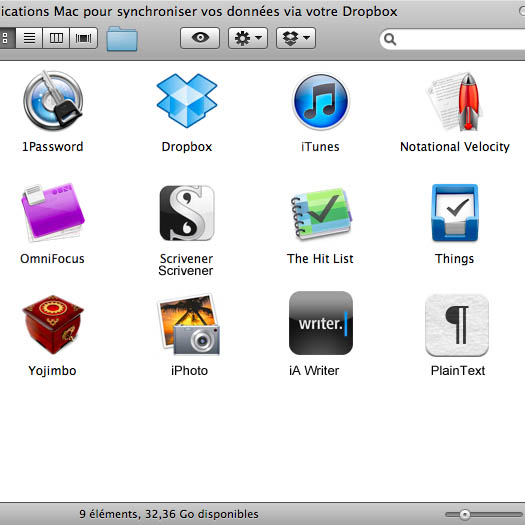The image size is (525, 525).
Task: Select the Notational Velocity rocket icon
Action: click(454, 101)
